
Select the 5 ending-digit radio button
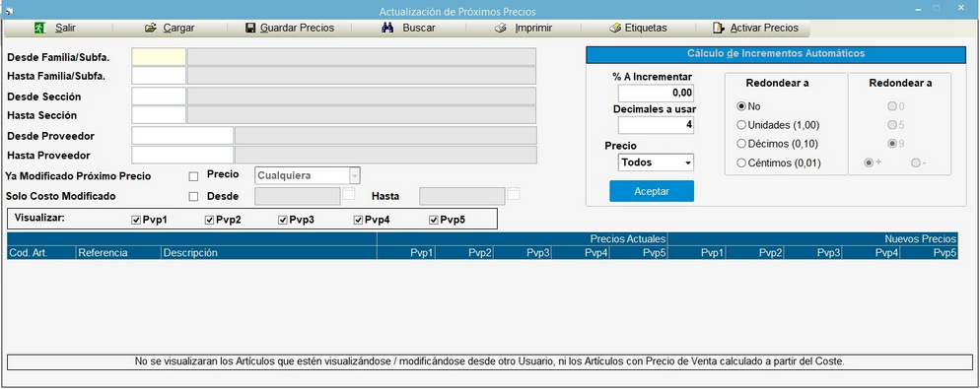pyautogui.click(x=892, y=125)
